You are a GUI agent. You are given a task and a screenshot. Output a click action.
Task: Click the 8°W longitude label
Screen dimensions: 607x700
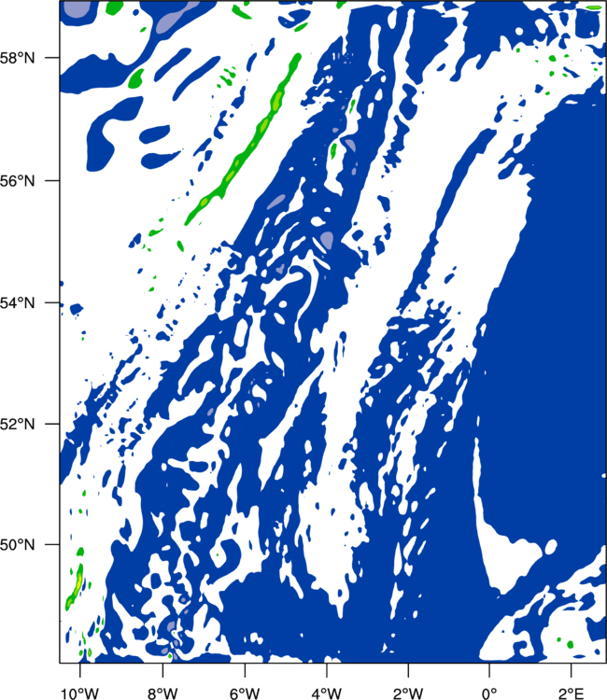162,693
